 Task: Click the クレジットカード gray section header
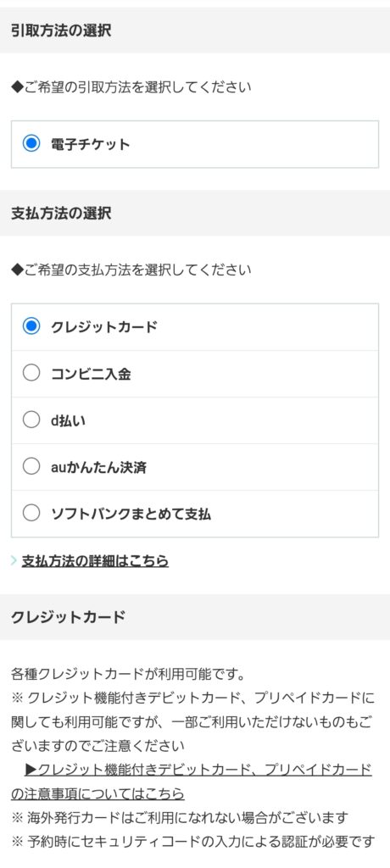(195, 617)
